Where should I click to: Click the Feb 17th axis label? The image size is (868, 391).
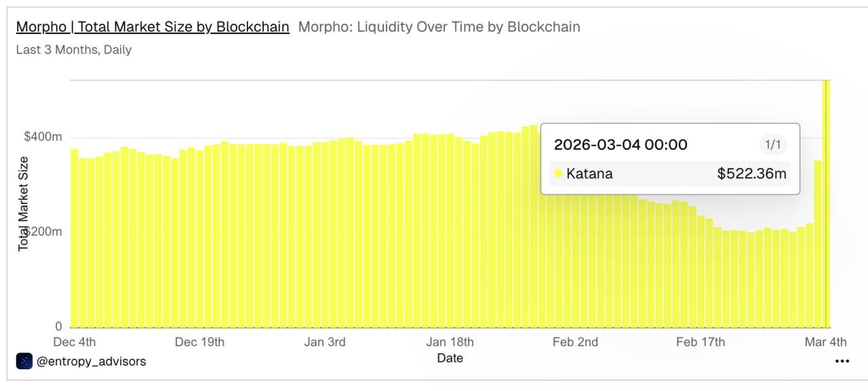point(701,342)
